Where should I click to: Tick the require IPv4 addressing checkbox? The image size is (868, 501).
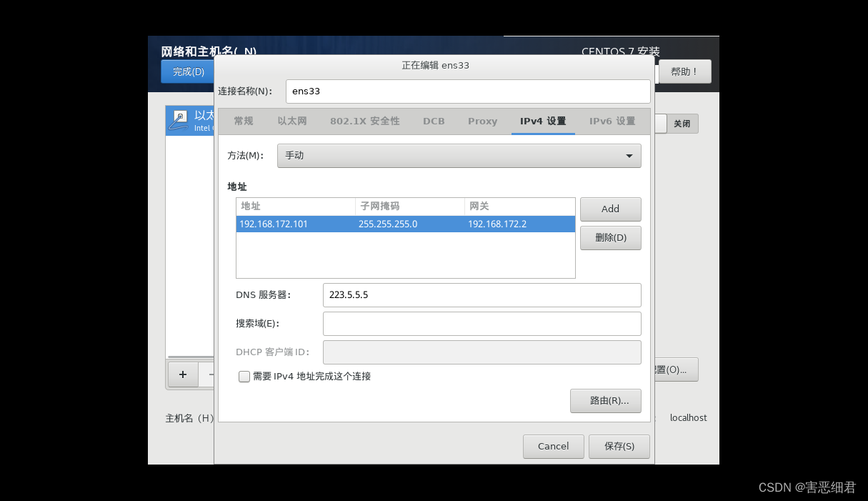(244, 377)
